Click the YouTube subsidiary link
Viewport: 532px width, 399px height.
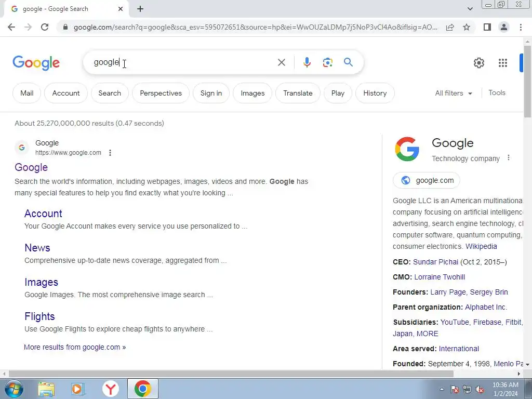(455, 322)
